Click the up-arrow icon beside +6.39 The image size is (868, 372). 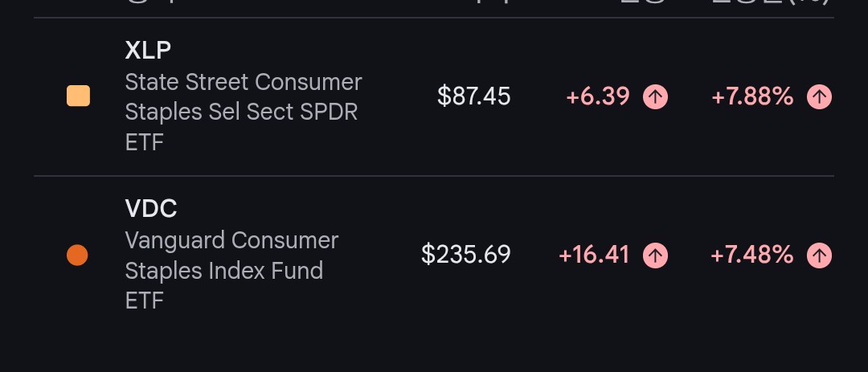pos(656,97)
